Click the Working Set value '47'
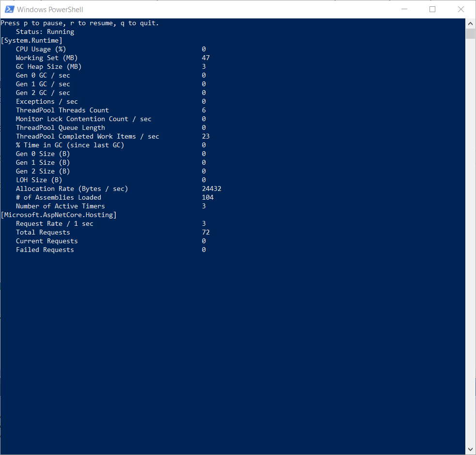Viewport: 476px width, 455px height. point(206,58)
